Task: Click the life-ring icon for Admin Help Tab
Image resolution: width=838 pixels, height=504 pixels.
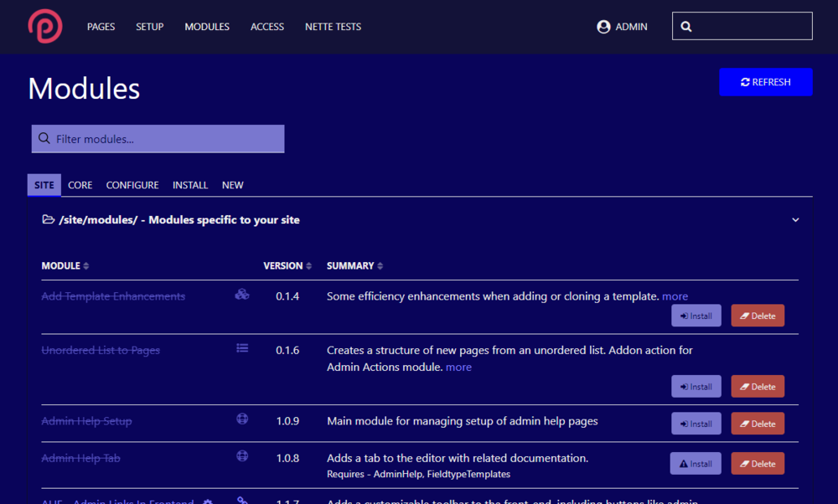Action: [x=242, y=456]
